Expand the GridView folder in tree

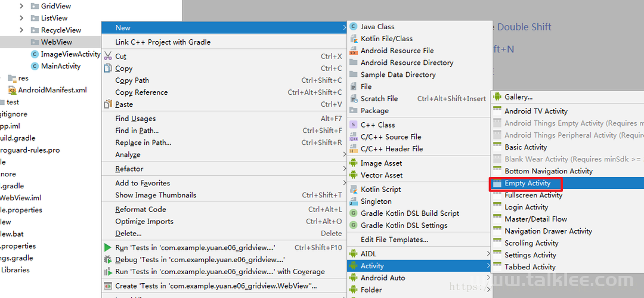coord(22,6)
